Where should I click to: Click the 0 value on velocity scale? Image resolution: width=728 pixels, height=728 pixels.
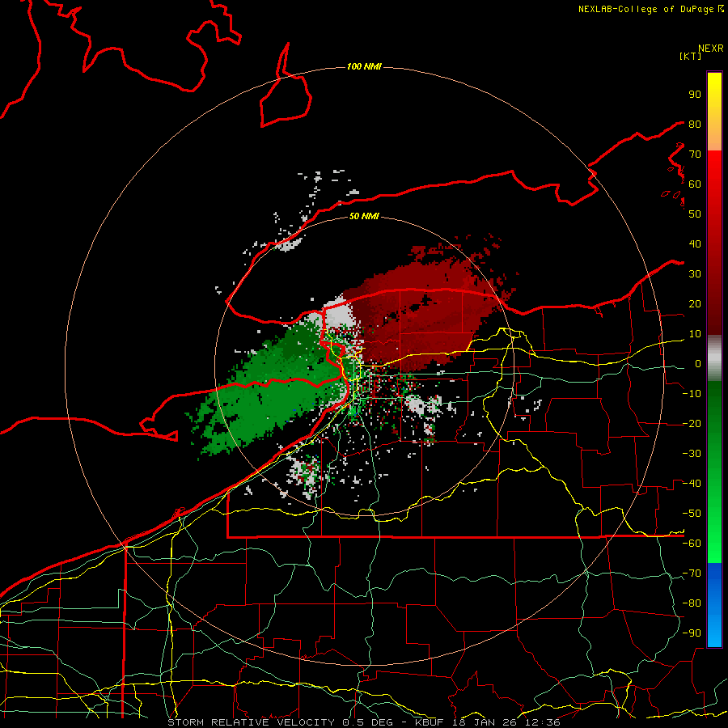[x=698, y=363]
